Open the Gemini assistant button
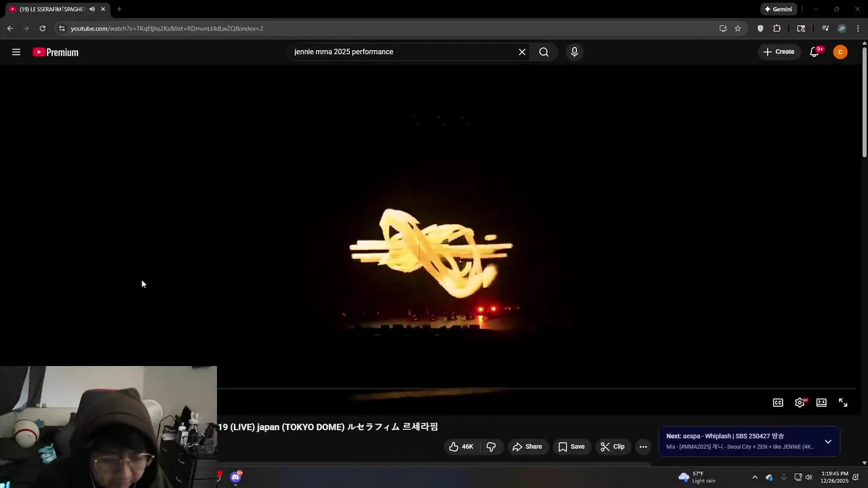Image resolution: width=868 pixels, height=488 pixels. pyautogui.click(x=778, y=9)
